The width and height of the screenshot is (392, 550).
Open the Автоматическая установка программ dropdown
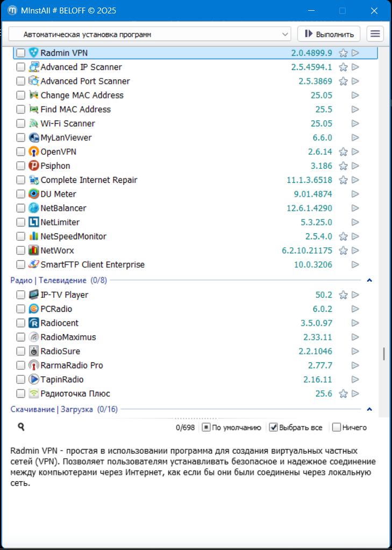[x=149, y=34]
